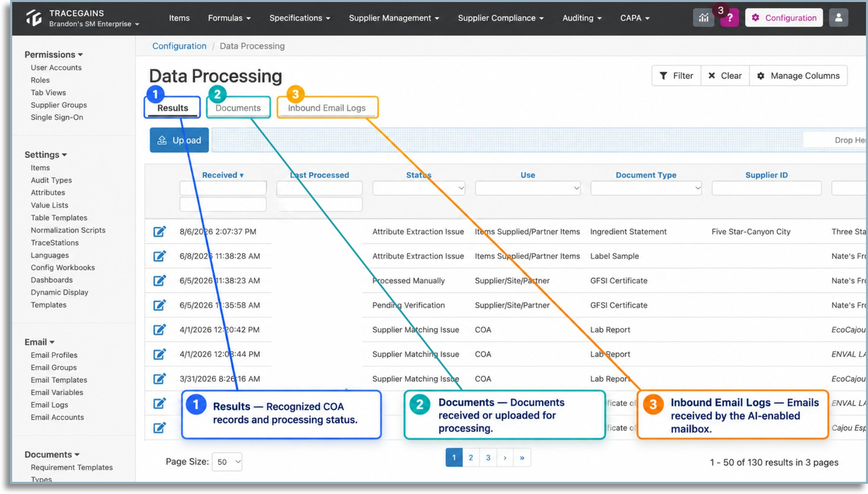Edit the 6/8/2026 11:38:28 AM record
868x494 pixels.
pos(160,256)
